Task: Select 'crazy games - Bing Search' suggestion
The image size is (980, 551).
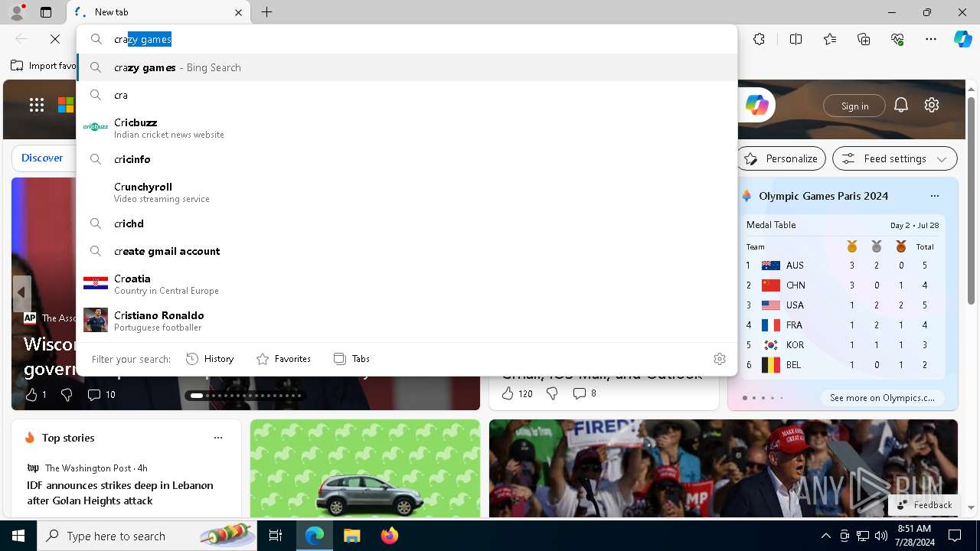Action: click(407, 67)
